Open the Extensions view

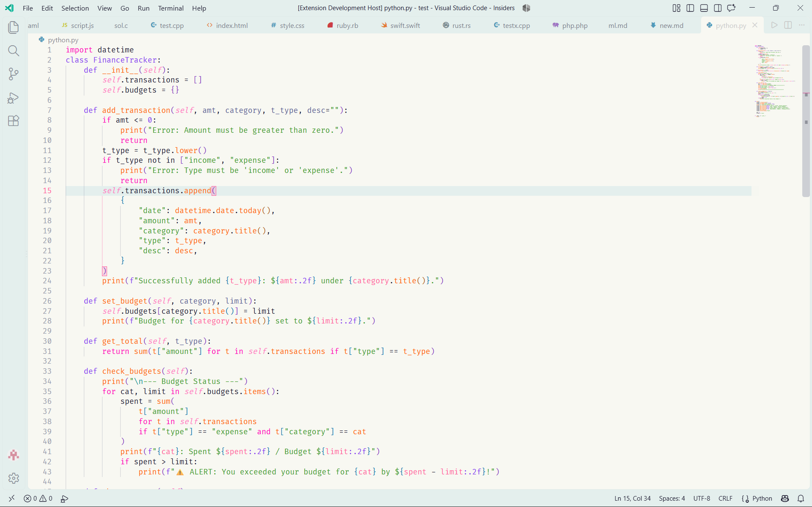point(14,121)
